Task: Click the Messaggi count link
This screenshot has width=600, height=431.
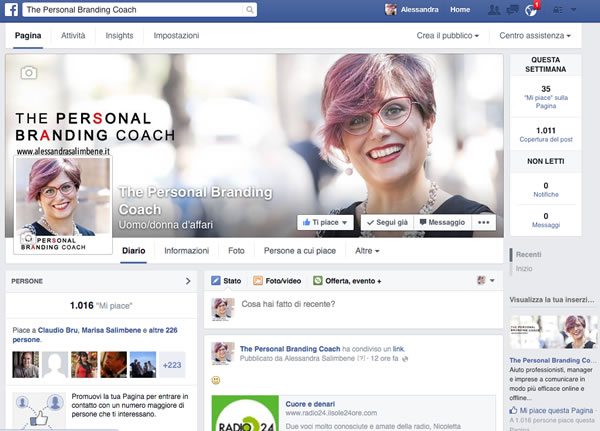Action: click(546, 225)
